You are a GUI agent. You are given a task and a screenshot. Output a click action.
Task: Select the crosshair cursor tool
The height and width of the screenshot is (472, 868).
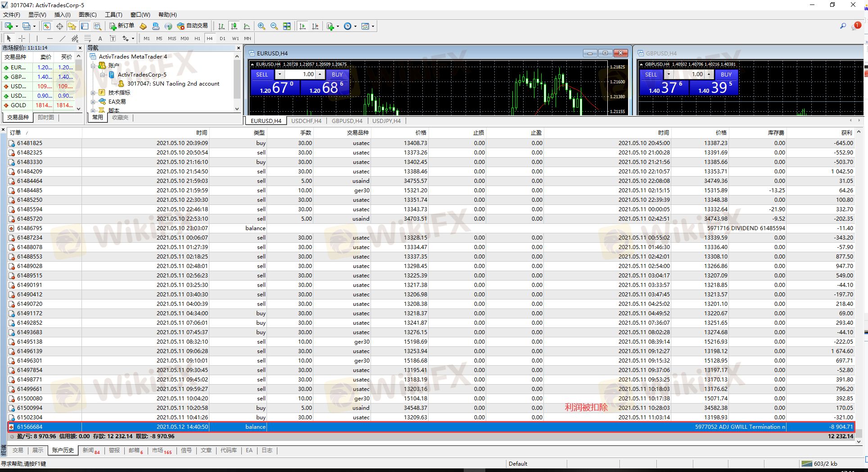pyautogui.click(x=22, y=38)
